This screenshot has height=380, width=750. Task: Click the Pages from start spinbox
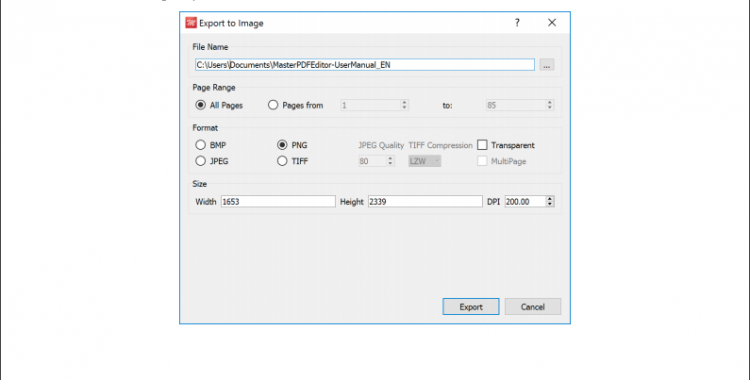click(x=374, y=105)
